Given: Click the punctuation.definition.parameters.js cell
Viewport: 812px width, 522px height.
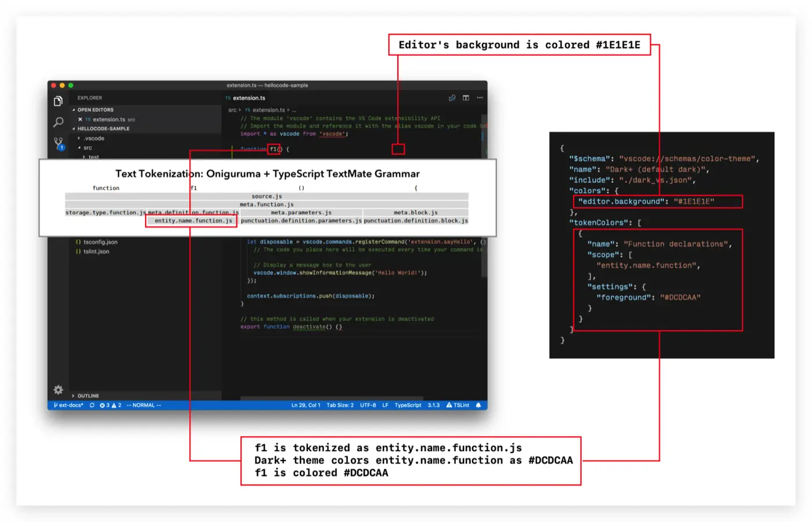Looking at the screenshot, I should point(301,221).
